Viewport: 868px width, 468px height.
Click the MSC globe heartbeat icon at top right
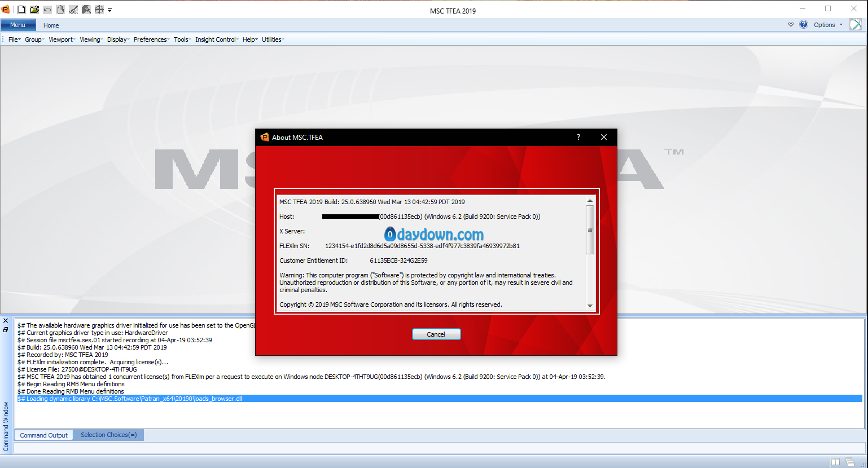[856, 24]
